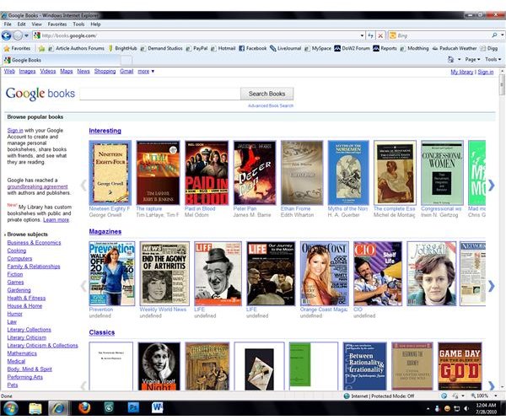
Task: Open the LiveJournal favorites bar shortcut
Action: 286,48
